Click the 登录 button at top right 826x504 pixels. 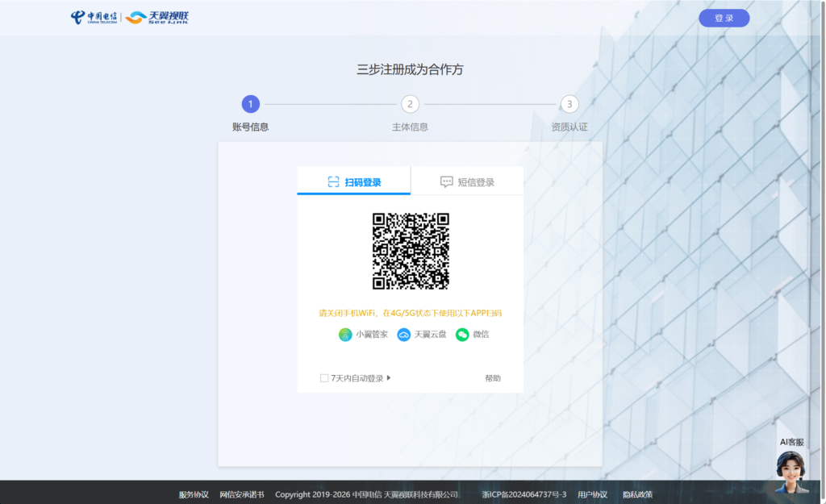point(724,18)
